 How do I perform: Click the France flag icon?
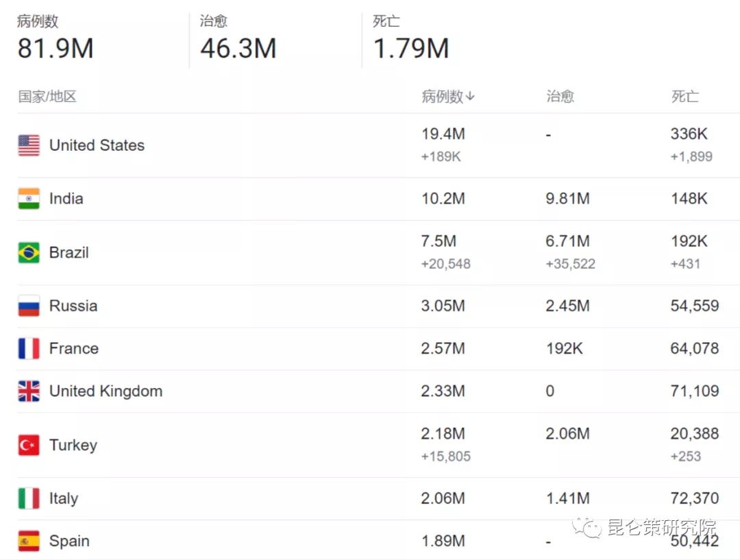point(29,348)
